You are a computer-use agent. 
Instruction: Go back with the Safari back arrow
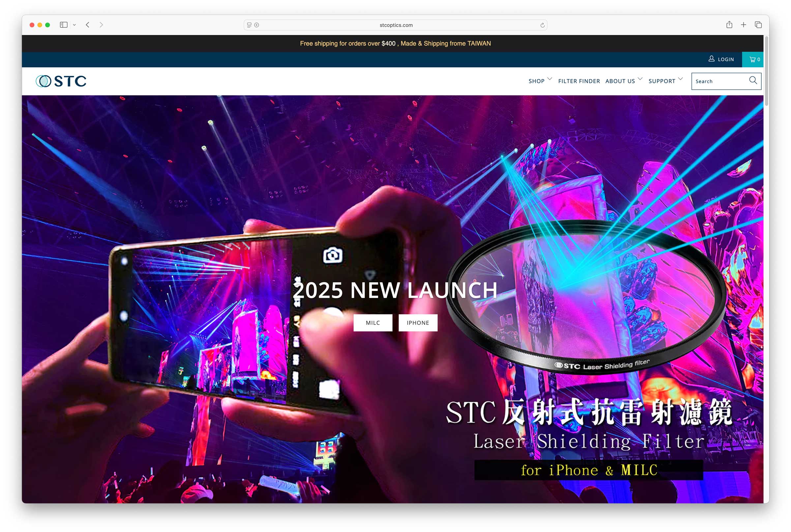point(88,25)
